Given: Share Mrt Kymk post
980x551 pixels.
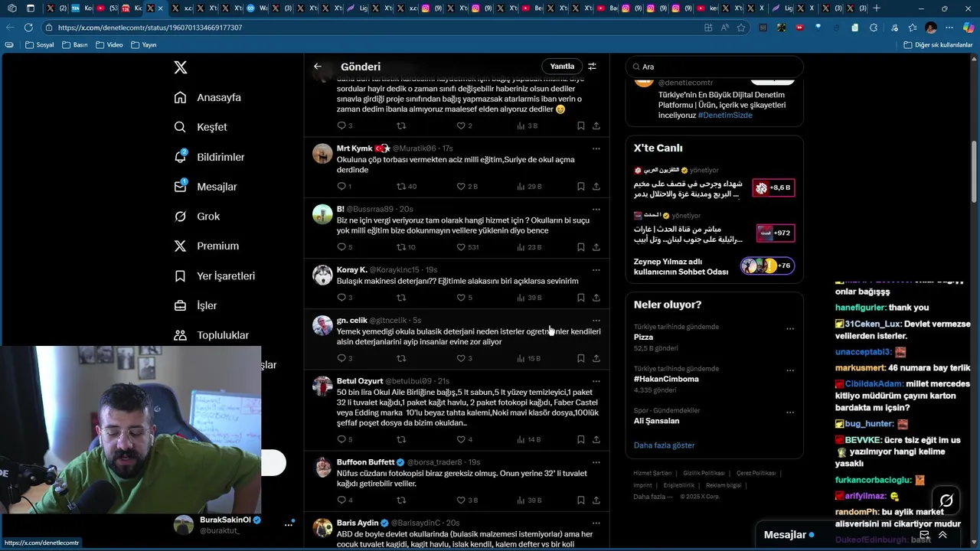Looking at the screenshot, I should point(596,187).
